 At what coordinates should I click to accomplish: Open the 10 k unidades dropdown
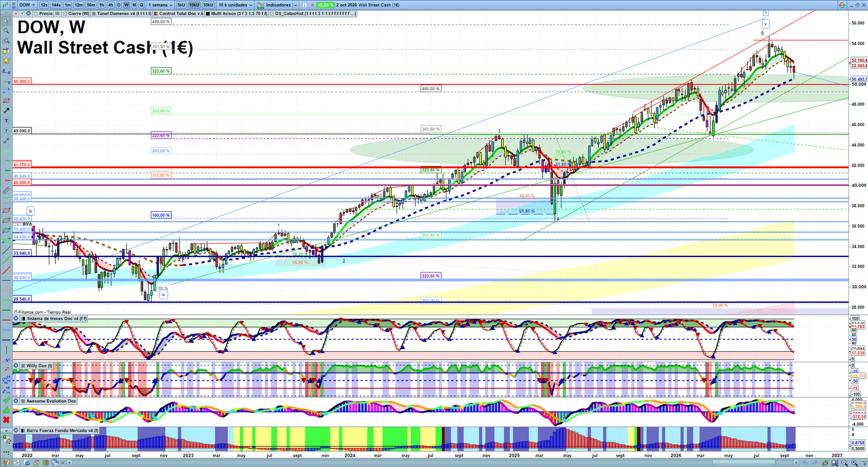(x=235, y=5)
